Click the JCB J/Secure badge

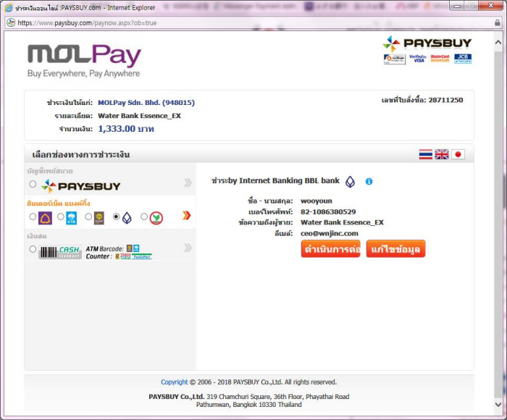point(463,59)
